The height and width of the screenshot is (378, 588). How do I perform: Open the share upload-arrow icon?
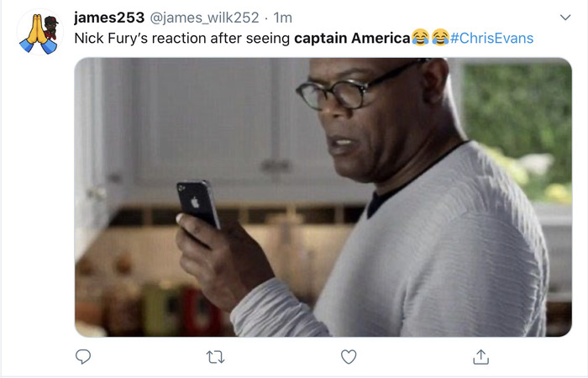pos(480,357)
